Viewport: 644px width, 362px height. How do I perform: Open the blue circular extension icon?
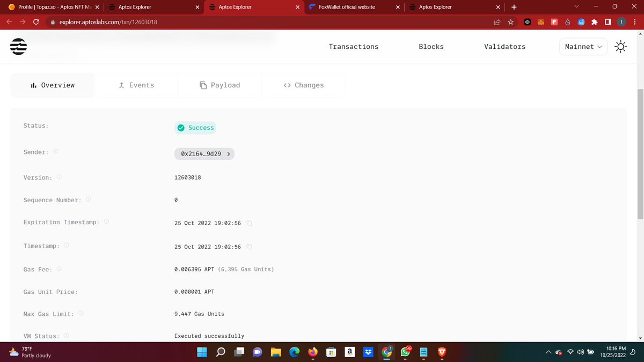(x=581, y=22)
